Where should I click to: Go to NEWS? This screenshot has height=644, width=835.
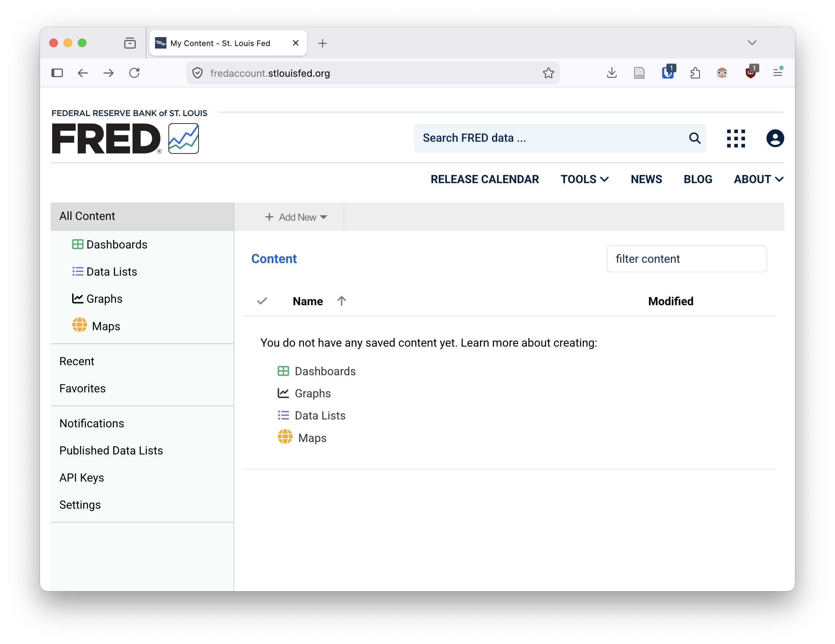[646, 179]
